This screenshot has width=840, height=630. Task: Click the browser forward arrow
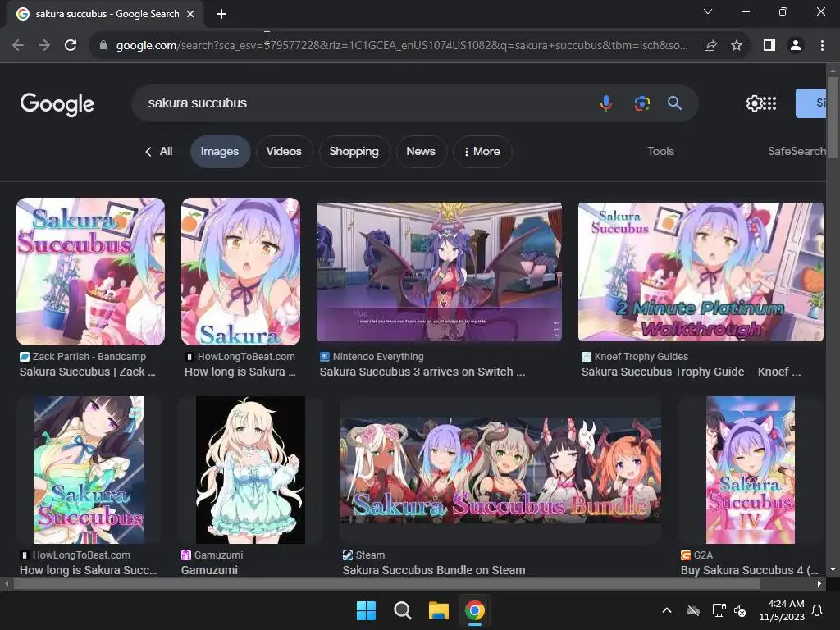coord(44,46)
